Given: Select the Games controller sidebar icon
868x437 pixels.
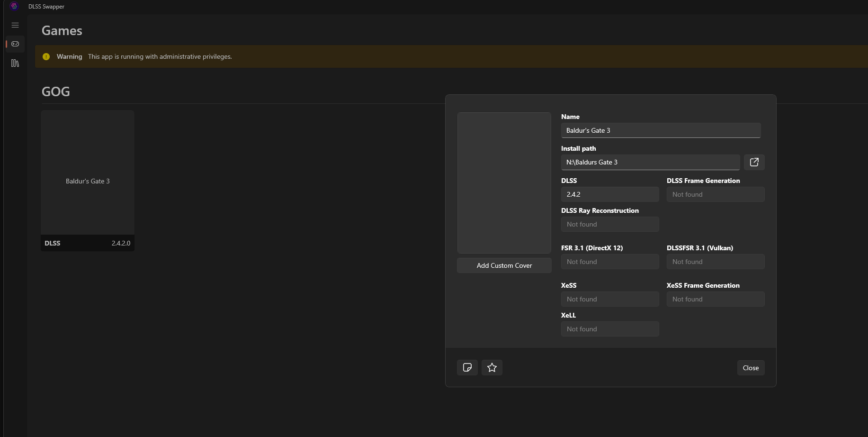Looking at the screenshot, I should pos(15,44).
